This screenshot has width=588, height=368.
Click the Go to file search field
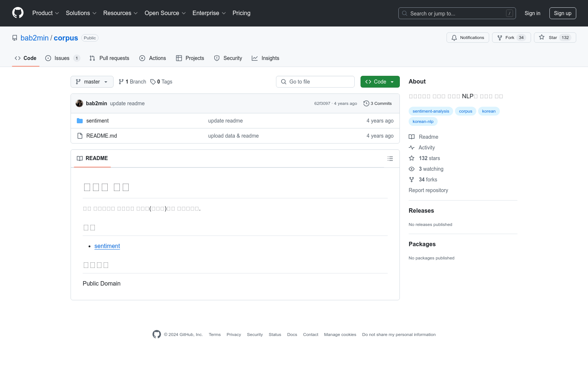click(315, 82)
